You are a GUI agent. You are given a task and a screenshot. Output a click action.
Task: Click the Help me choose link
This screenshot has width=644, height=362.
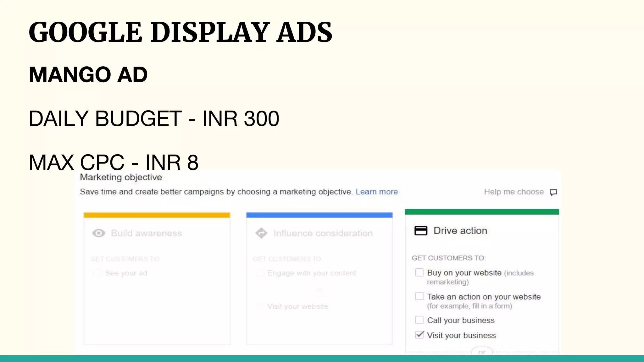tap(514, 192)
